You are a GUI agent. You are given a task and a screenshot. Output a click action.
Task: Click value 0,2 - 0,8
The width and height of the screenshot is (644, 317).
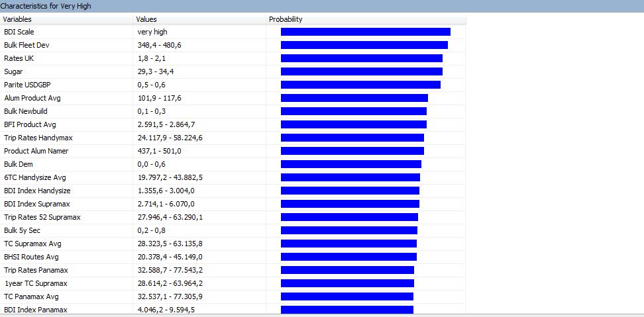coord(152,230)
